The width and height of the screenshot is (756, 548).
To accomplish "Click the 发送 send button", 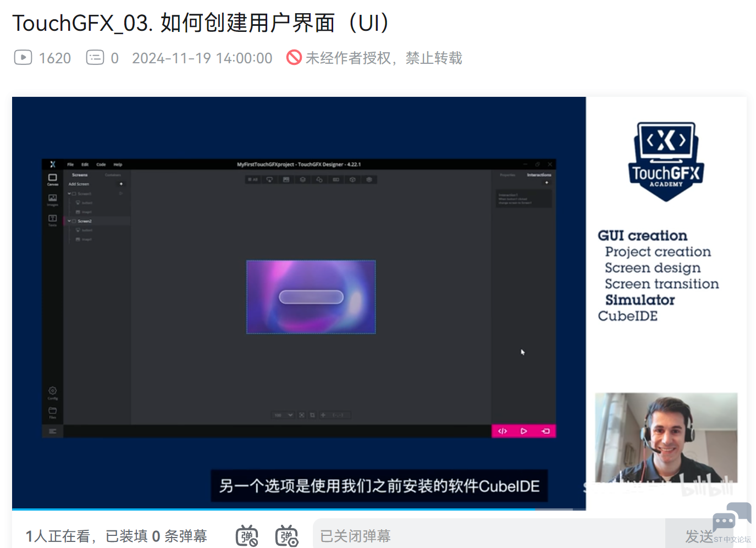I will pyautogui.click(x=698, y=536).
